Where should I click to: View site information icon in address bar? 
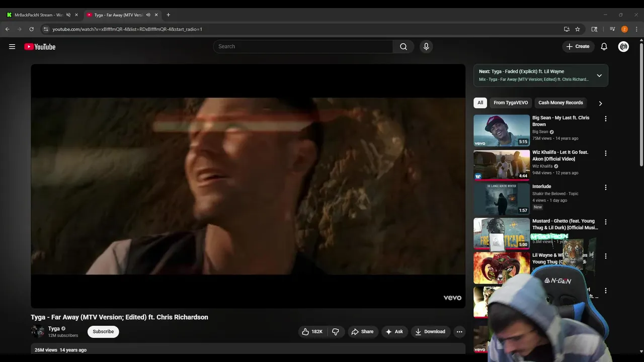point(46,29)
